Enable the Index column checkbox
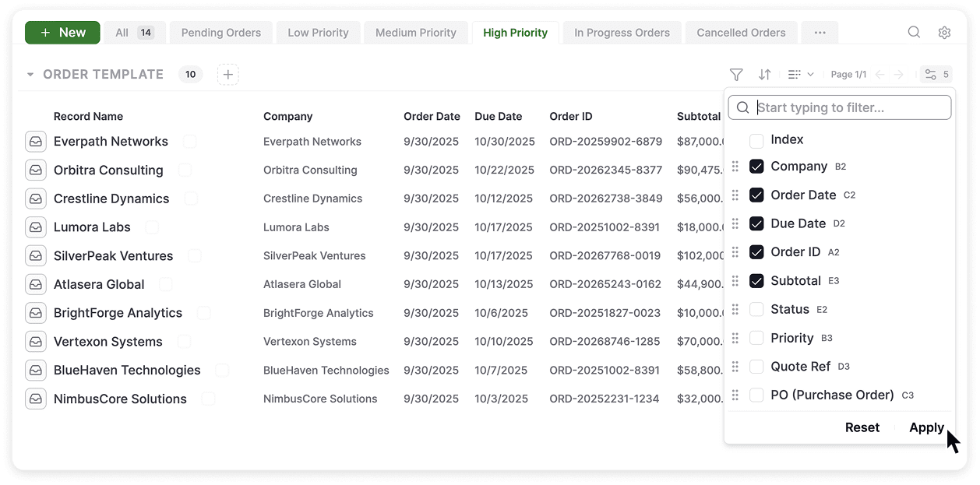 (756, 141)
